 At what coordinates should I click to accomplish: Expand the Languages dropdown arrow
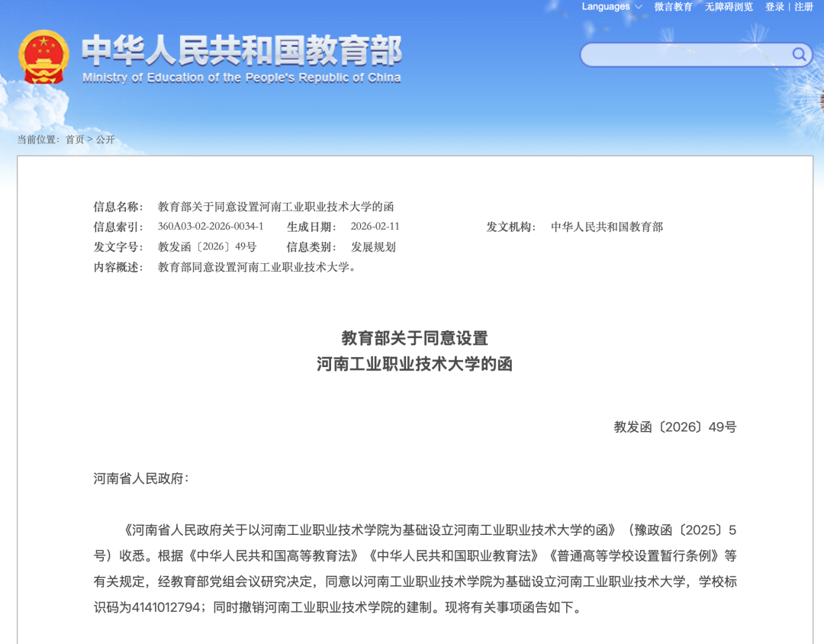coord(638,7)
